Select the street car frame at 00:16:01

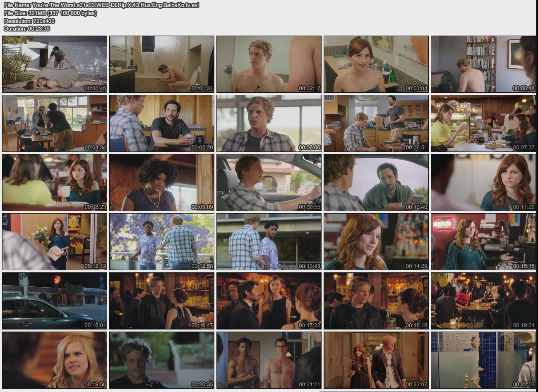[x=55, y=301]
